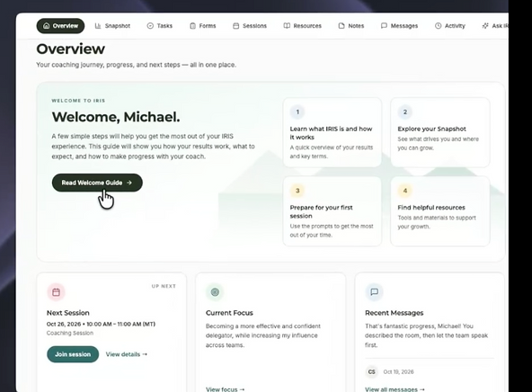This screenshot has height=392, width=532.
Task: Click the recent message preview text
Action: 427,335
